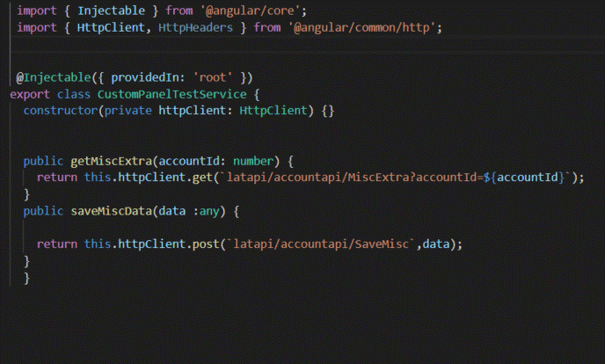This screenshot has height=364, width=605.
Task: Click the '@angular/core' import path string
Action: click(x=234, y=10)
